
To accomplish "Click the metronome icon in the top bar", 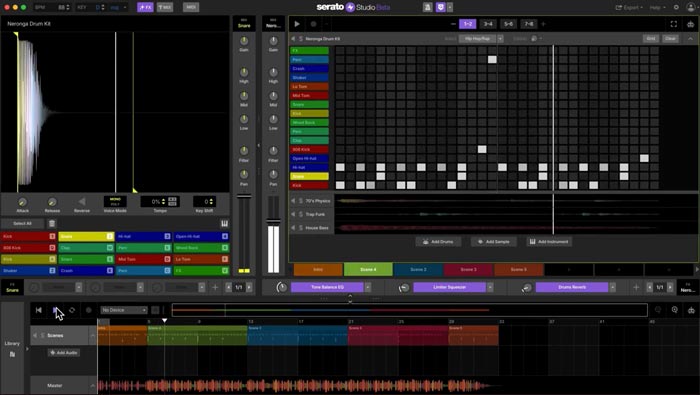I will pyautogui.click(x=427, y=7).
